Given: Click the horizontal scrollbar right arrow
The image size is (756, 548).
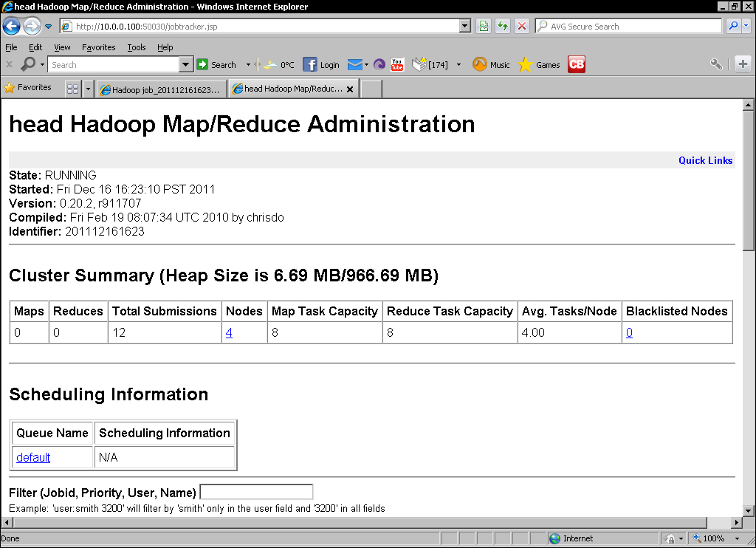Looking at the screenshot, I should [736, 522].
